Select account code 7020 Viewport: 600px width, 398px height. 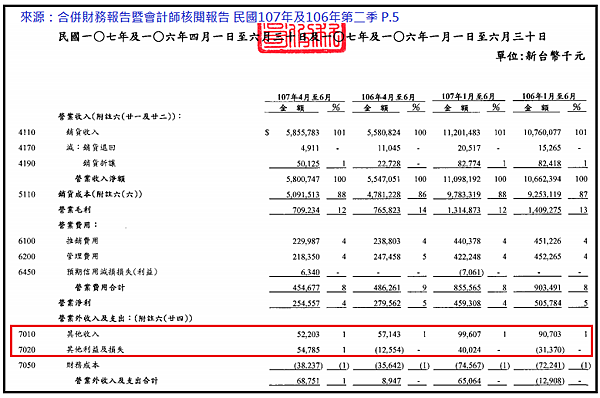coord(27,350)
